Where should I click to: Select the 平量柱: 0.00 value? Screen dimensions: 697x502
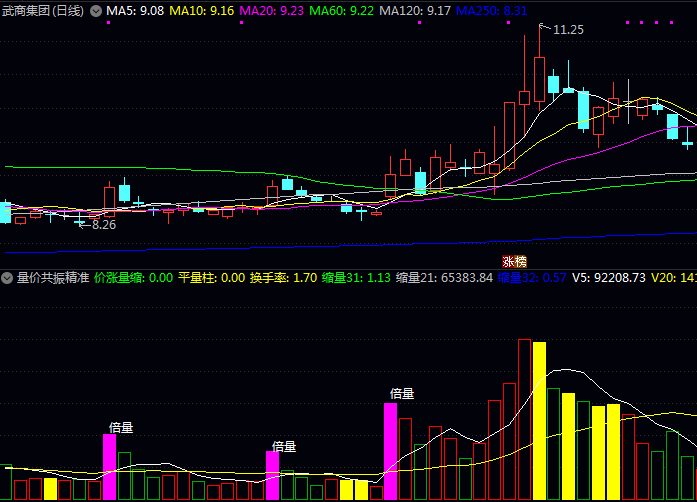click(x=212, y=278)
